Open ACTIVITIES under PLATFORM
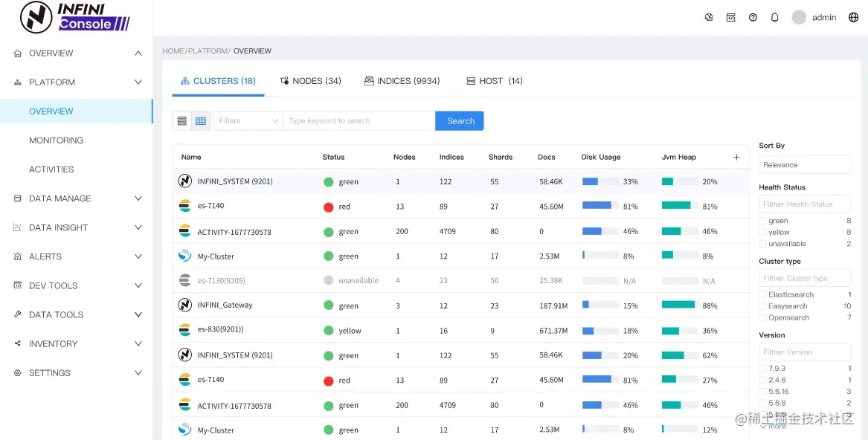 click(51, 169)
